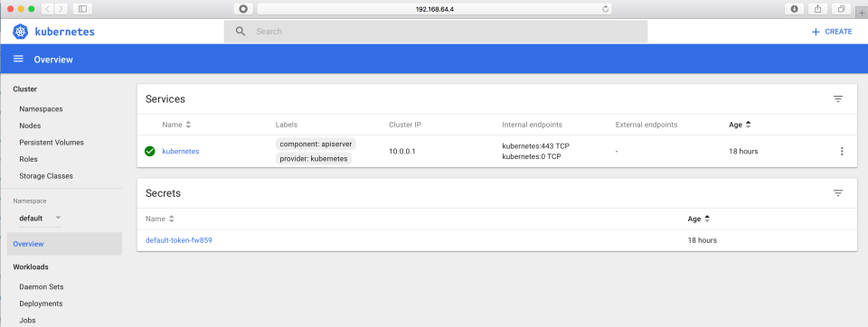Open Daemon Sets in the sidebar
Viewport: 868px width, 327px height.
click(x=42, y=287)
